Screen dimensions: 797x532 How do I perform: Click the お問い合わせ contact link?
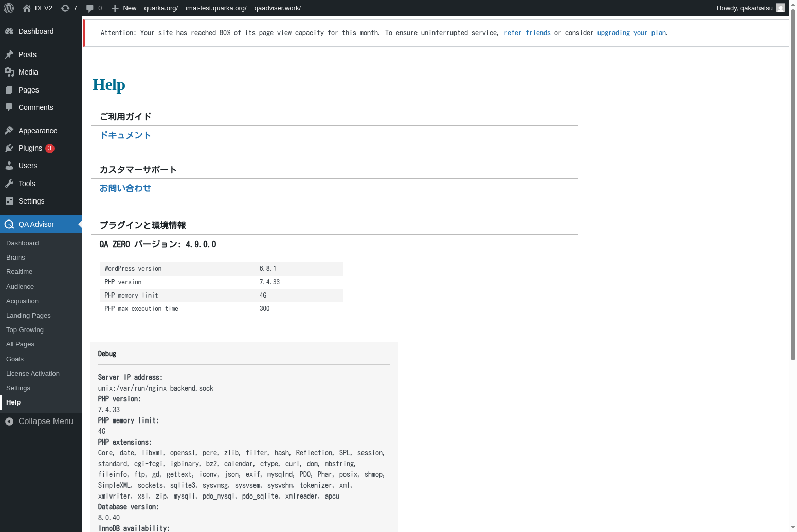(125, 188)
